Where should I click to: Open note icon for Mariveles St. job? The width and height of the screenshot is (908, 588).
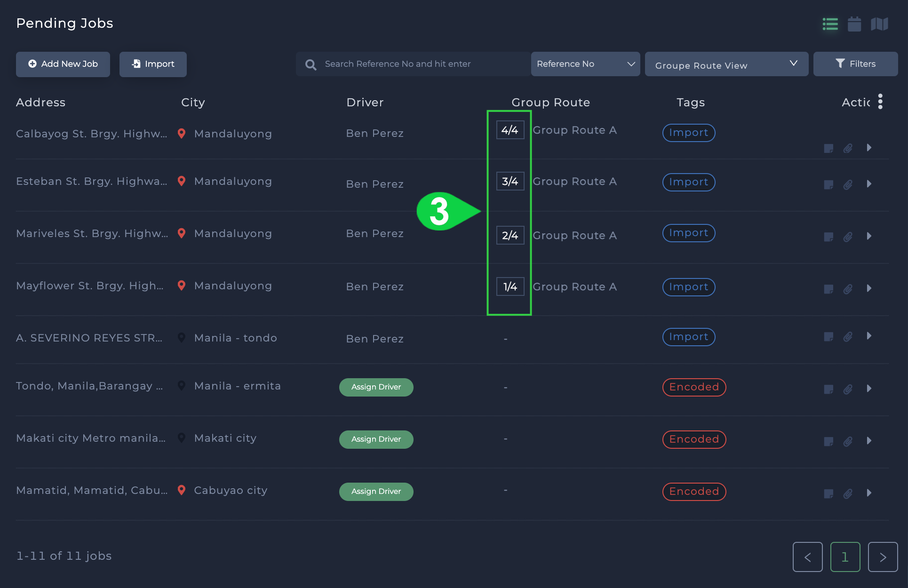point(828,237)
